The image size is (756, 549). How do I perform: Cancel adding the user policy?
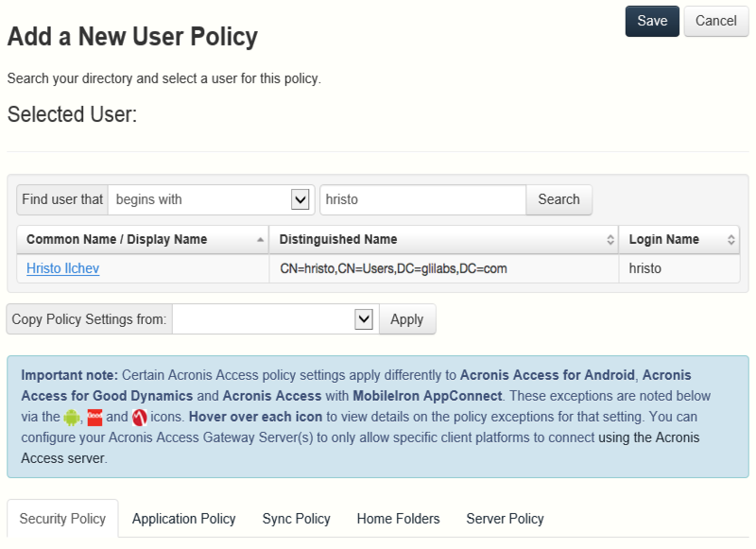tap(715, 21)
